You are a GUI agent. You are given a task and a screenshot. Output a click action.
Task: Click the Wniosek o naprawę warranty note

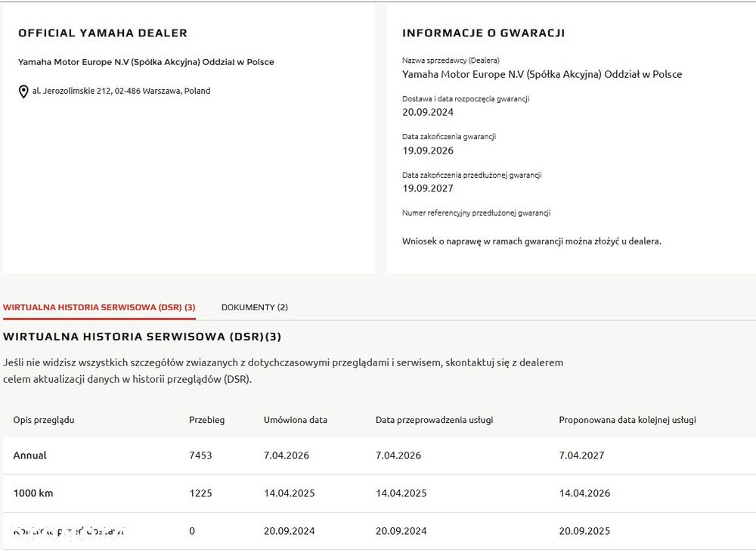click(531, 241)
